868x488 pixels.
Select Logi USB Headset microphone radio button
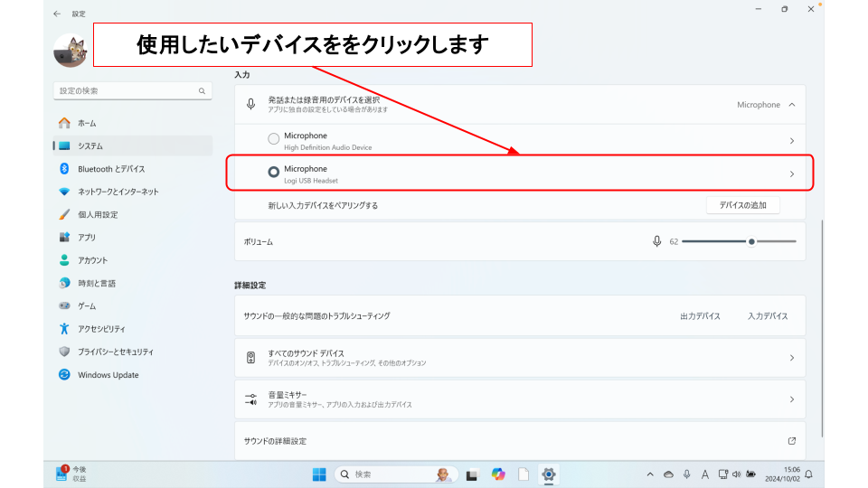point(274,173)
